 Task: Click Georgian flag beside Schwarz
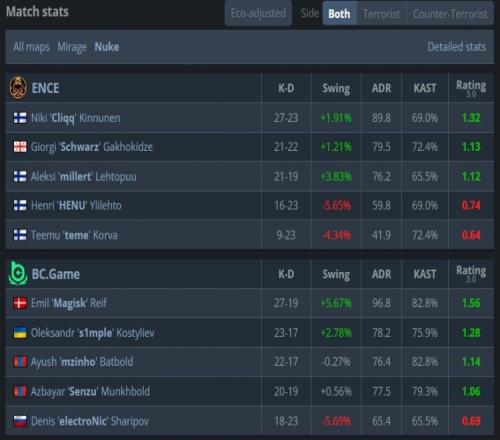20,147
